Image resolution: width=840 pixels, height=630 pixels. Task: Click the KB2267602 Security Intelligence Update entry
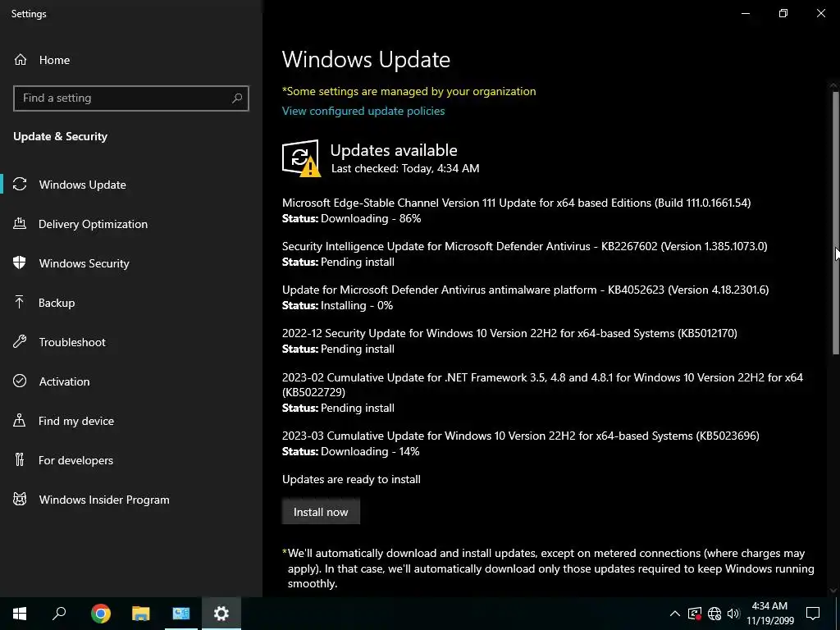[524, 246]
